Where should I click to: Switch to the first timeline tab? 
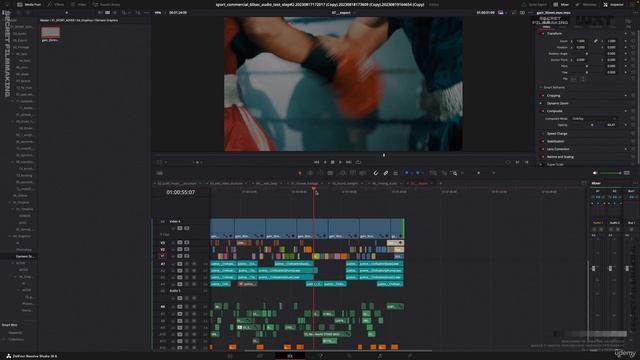pos(177,183)
